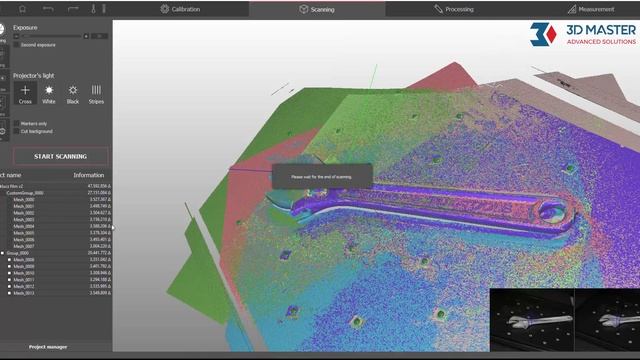
Task: Click the warning triangle on Mesh_0000 row
Action: tap(109, 200)
